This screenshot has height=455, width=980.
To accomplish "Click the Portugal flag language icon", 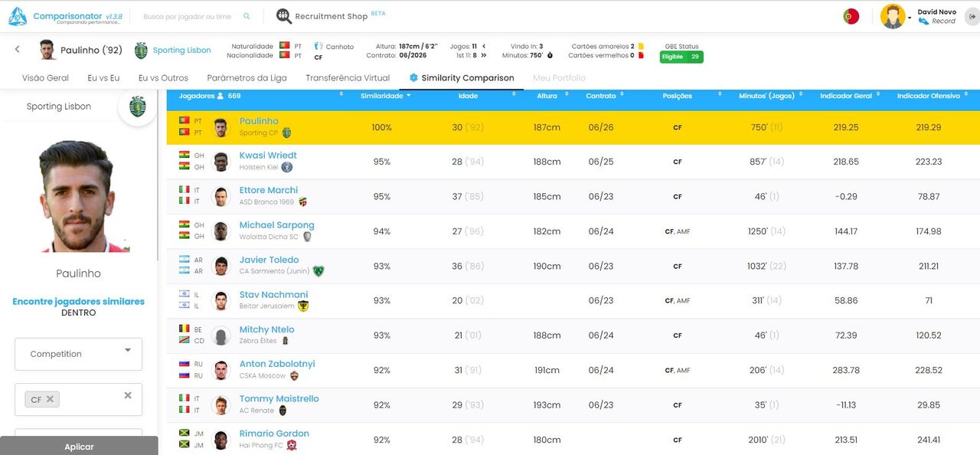I will coord(850,16).
